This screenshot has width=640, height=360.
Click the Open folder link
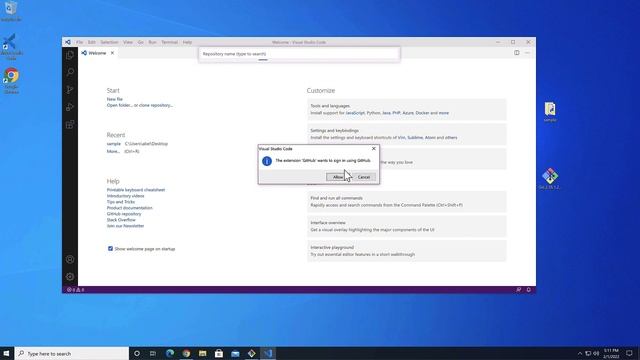click(x=119, y=105)
